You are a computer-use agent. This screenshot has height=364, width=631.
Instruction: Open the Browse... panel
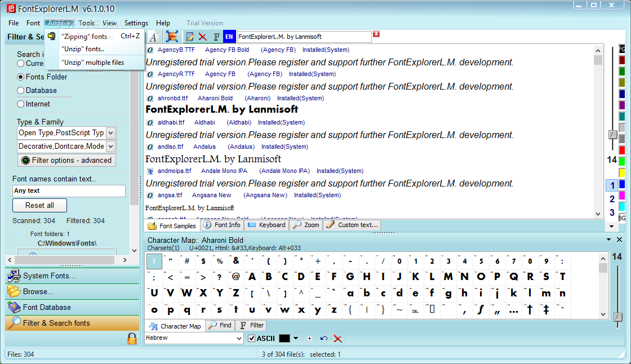[x=73, y=291]
